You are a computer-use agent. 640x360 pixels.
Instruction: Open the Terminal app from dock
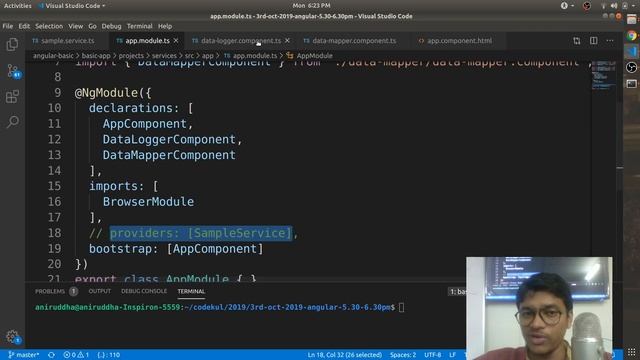pos(632,84)
